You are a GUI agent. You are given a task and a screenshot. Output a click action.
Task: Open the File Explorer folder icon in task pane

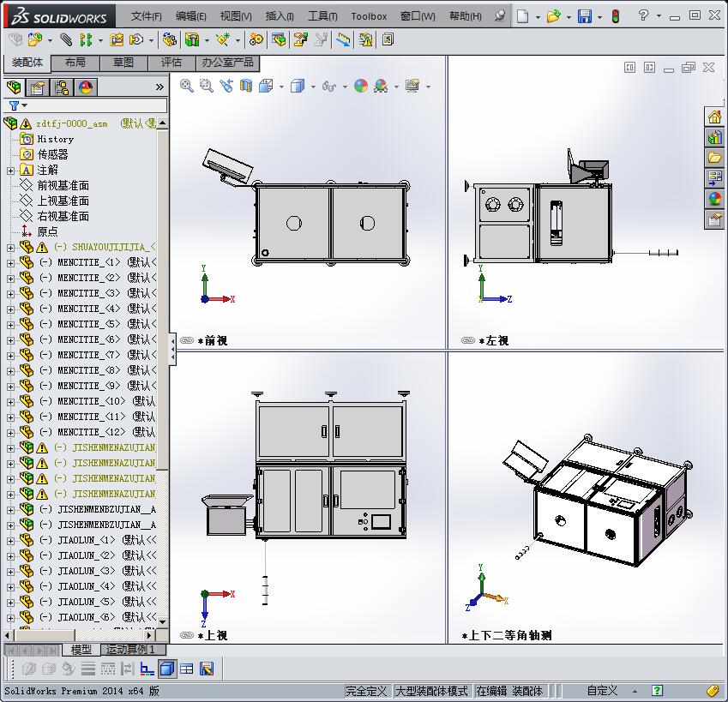(715, 158)
